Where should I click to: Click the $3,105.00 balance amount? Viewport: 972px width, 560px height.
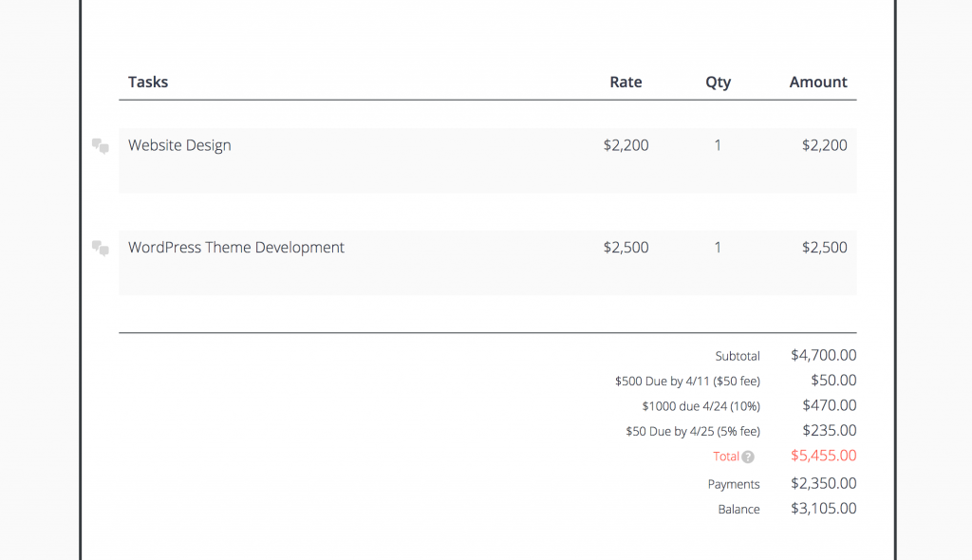(823, 509)
